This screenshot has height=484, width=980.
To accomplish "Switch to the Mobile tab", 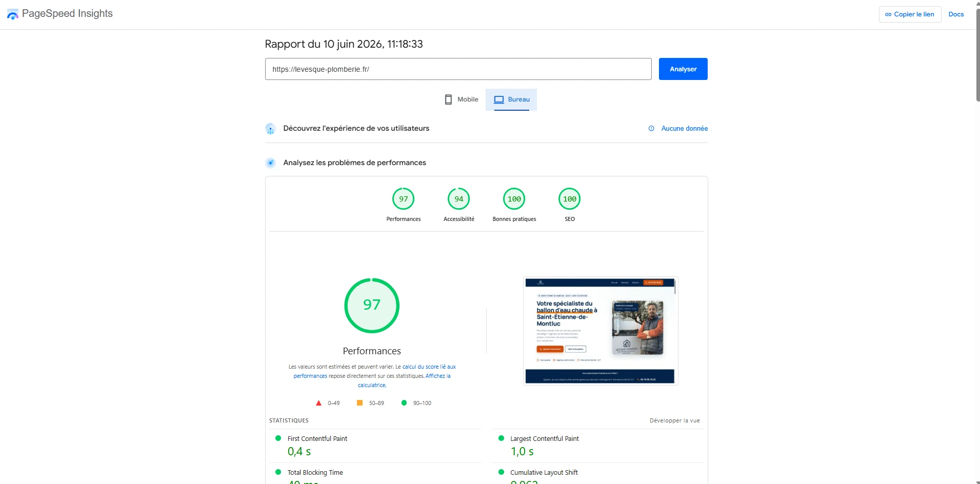I will (x=461, y=99).
